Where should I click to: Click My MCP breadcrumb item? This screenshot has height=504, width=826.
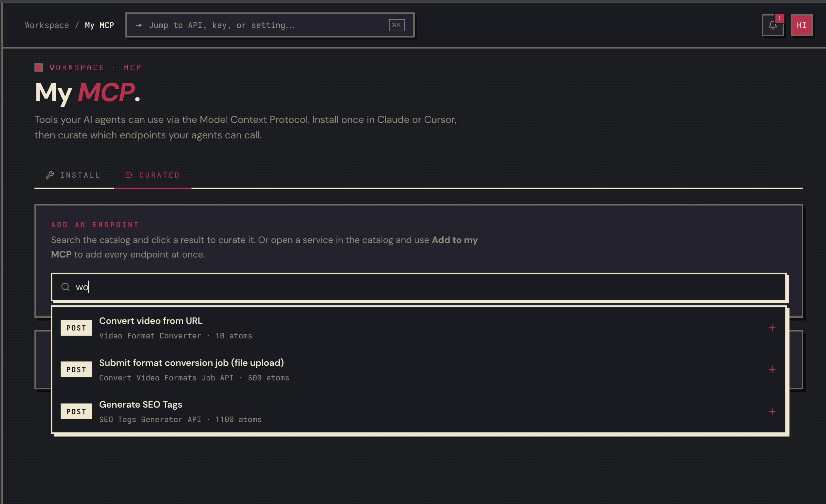pos(100,25)
